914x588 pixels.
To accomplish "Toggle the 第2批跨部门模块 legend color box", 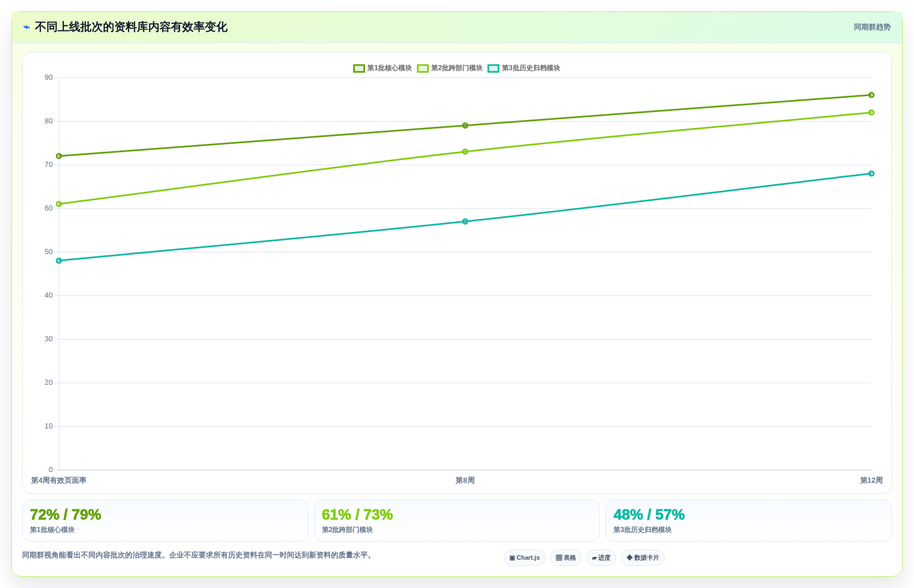I will [x=423, y=68].
